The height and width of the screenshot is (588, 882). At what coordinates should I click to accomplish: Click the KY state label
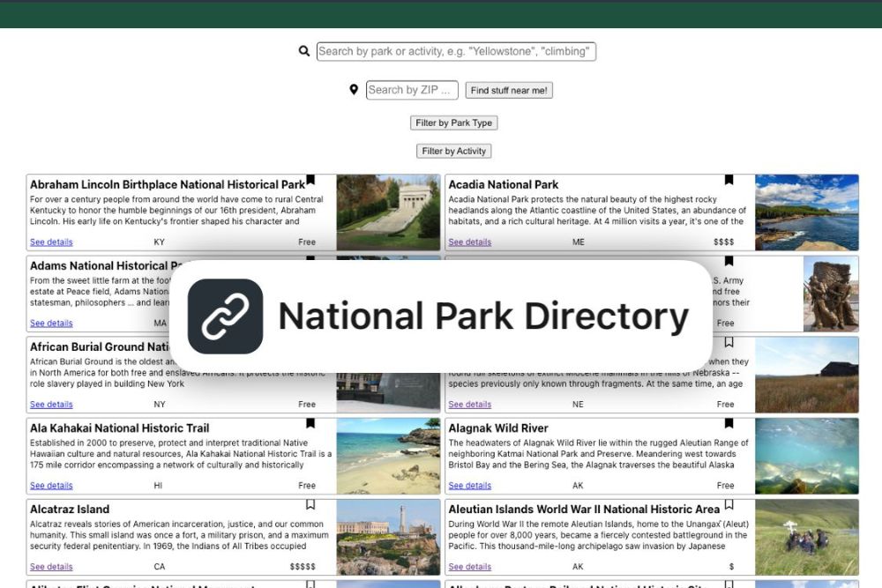pyautogui.click(x=159, y=242)
